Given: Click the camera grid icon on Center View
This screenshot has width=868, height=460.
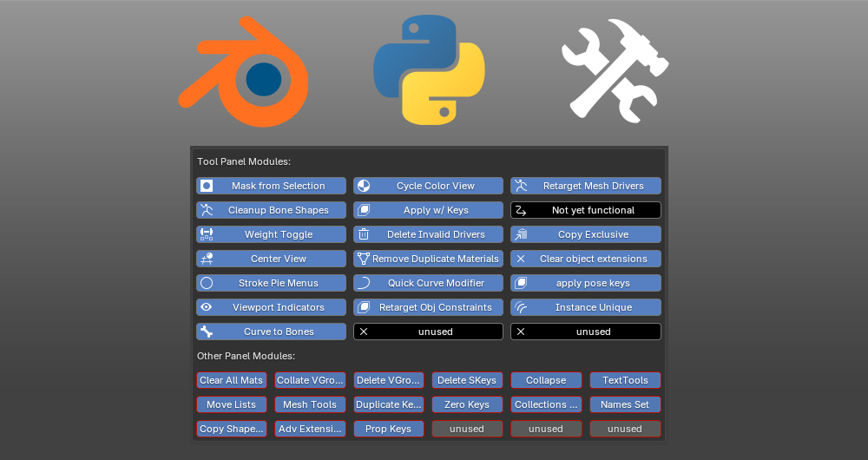Looking at the screenshot, I should (x=207, y=259).
